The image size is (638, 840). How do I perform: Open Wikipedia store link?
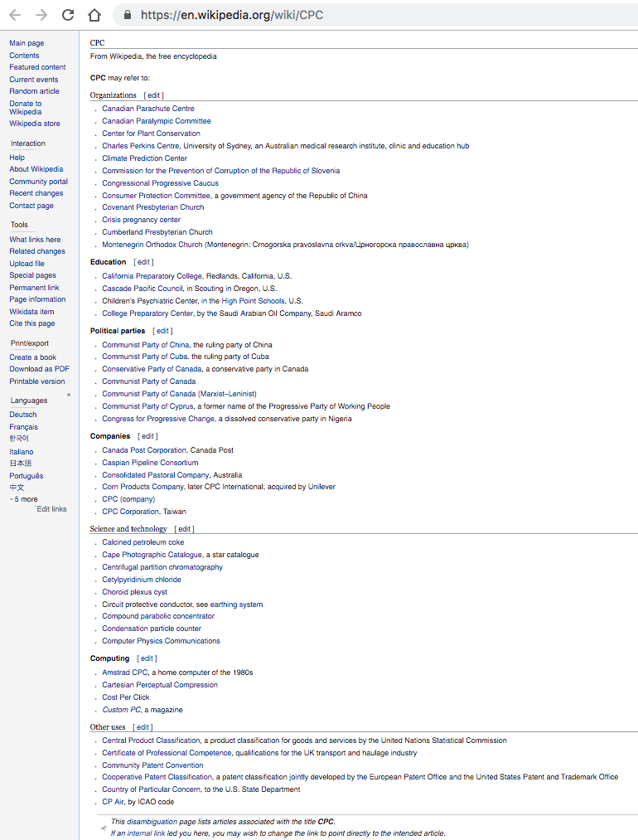click(35, 124)
